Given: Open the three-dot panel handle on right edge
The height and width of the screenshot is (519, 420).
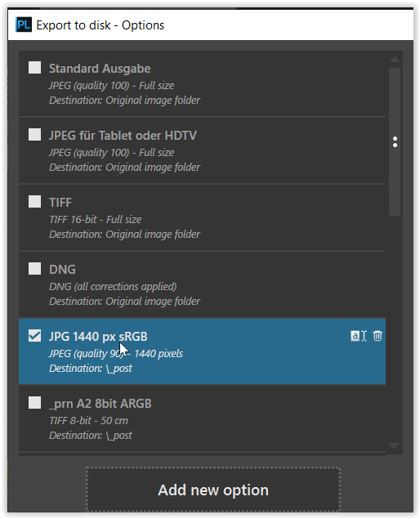Looking at the screenshot, I should (395, 142).
